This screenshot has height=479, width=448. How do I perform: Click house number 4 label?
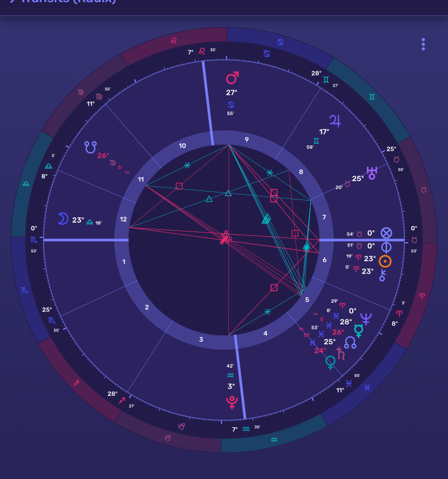coord(266,333)
